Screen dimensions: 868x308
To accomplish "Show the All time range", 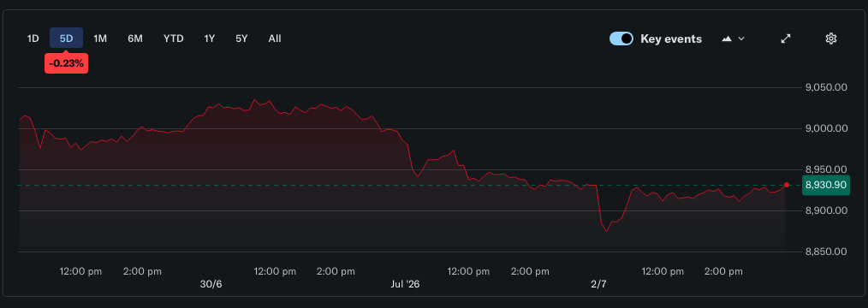I will click(275, 38).
